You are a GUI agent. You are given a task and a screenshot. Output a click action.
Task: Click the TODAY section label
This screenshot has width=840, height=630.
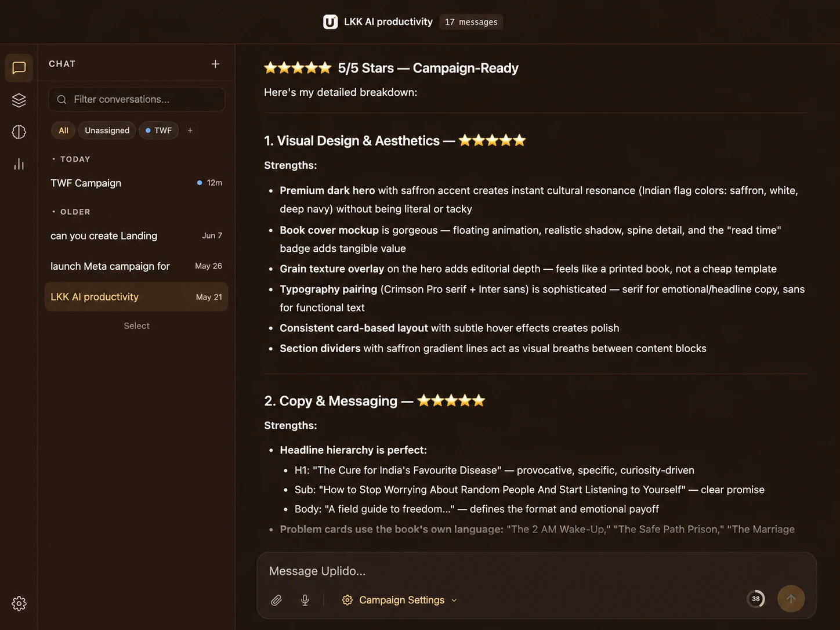[75, 159]
